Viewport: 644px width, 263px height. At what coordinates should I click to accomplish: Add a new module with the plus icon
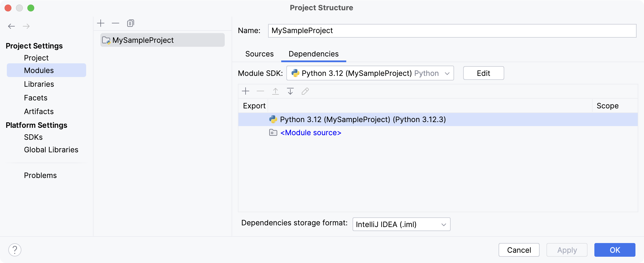pos(101,23)
